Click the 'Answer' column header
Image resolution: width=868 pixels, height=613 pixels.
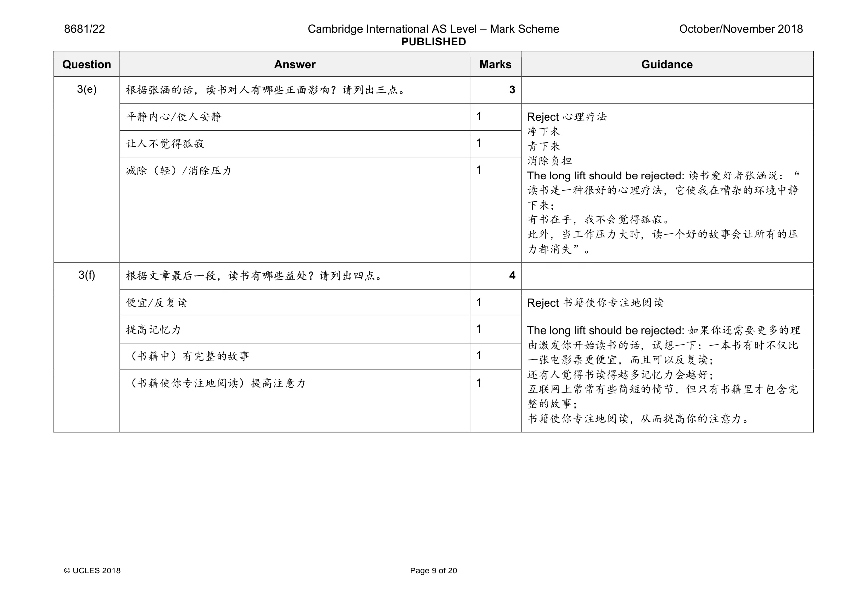coord(295,64)
